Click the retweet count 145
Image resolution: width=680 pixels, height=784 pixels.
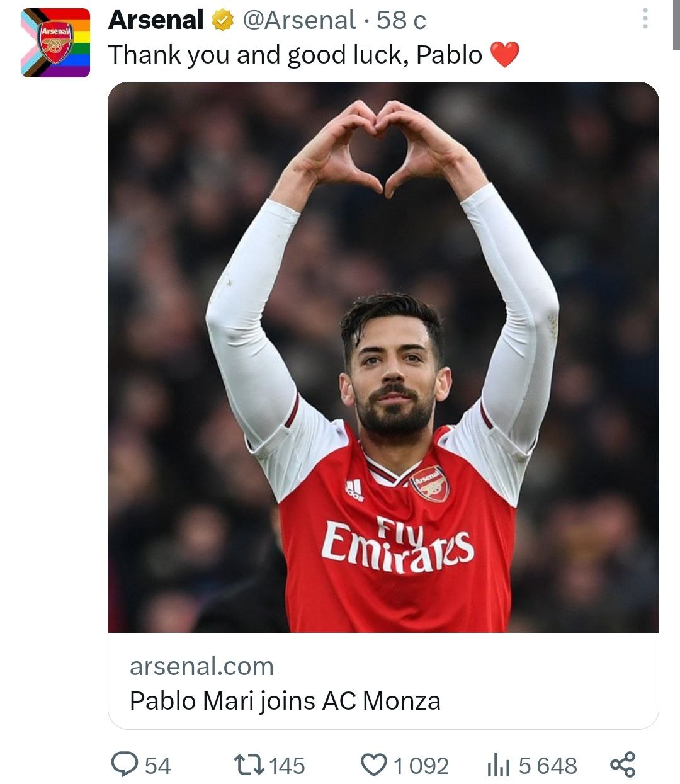[x=287, y=766]
